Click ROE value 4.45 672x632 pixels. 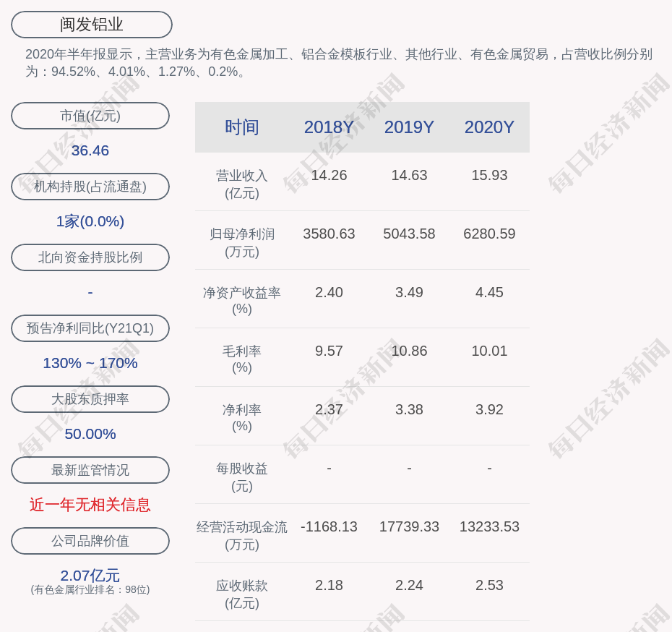click(489, 292)
